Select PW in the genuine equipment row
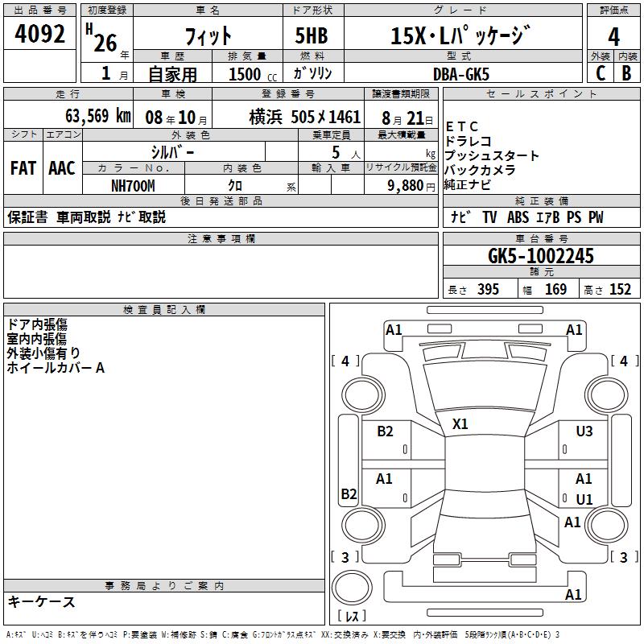 pyautogui.click(x=596, y=217)
